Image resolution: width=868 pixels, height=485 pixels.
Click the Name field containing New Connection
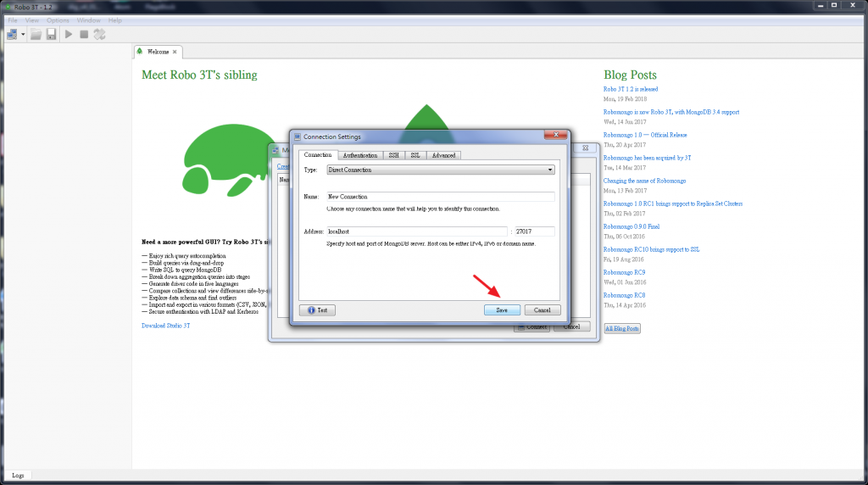click(x=441, y=197)
